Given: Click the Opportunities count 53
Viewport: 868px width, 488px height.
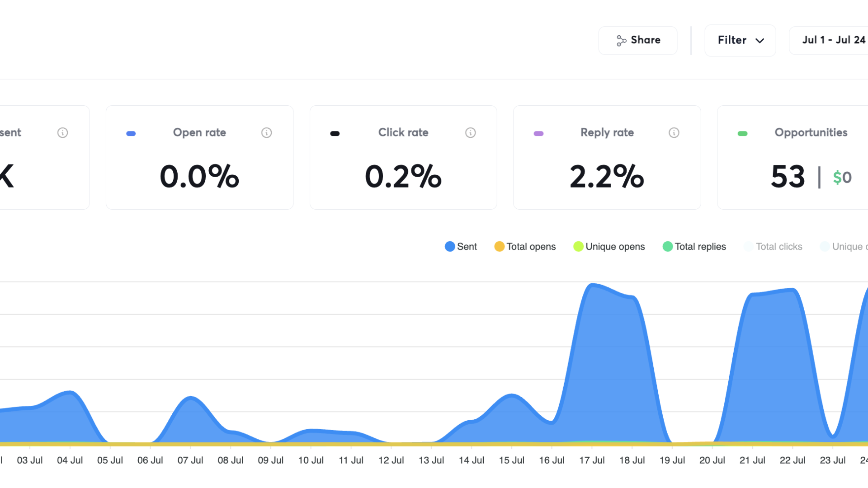Looking at the screenshot, I should 788,176.
